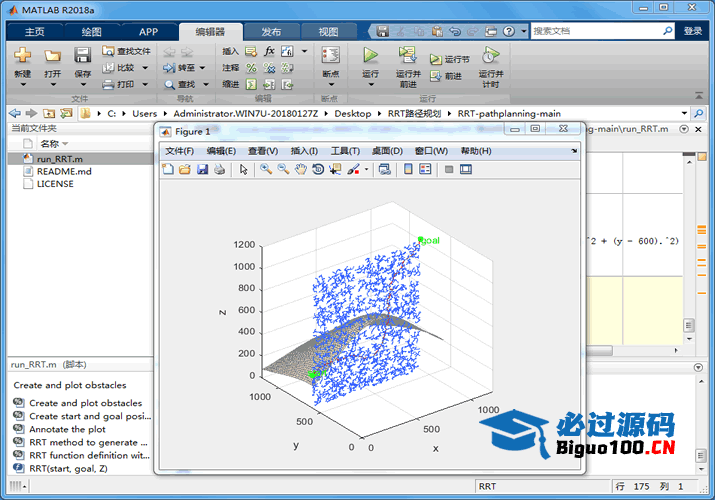Toggle Pan hand tool in Figure toolbar
This screenshot has height=500, width=715.
[301, 170]
